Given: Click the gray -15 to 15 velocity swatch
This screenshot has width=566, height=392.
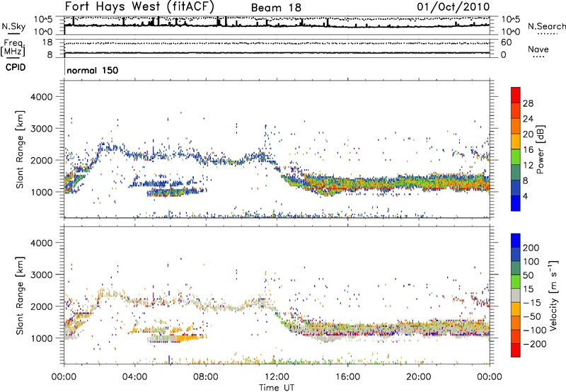Looking at the screenshot, I should [x=516, y=296].
